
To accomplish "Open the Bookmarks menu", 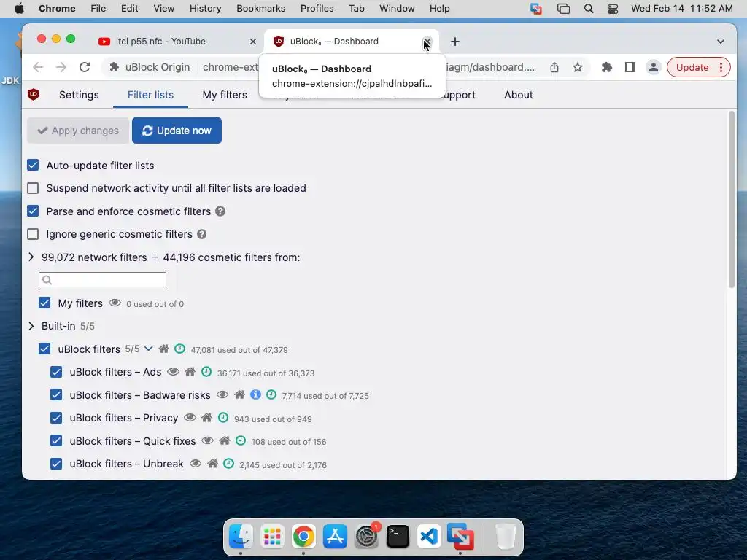I will click(x=260, y=9).
